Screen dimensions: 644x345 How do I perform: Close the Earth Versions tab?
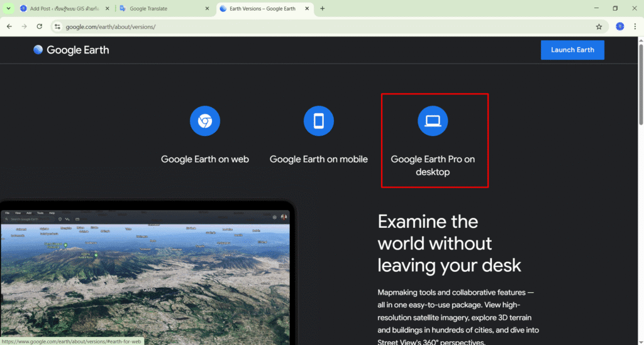(x=307, y=9)
